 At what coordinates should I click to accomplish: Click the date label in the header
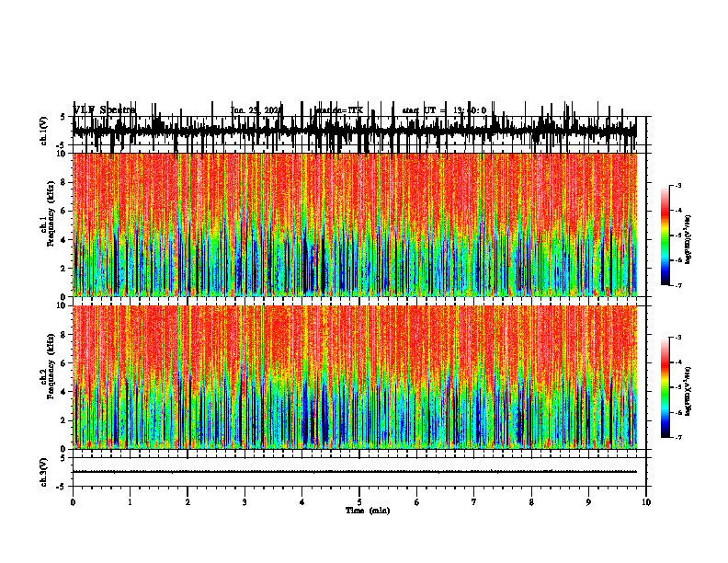coord(256,110)
